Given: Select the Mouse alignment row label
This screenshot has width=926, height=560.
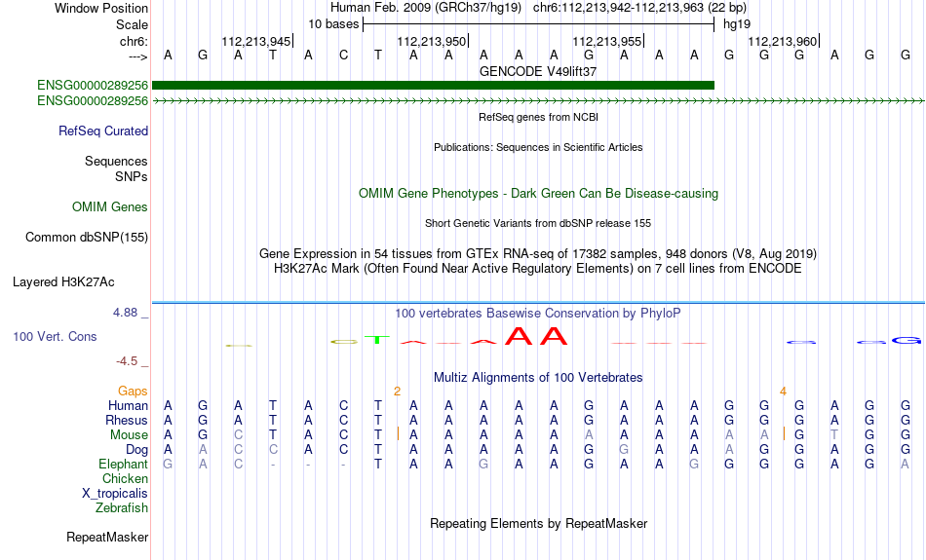Looking at the screenshot, I should [130, 435].
